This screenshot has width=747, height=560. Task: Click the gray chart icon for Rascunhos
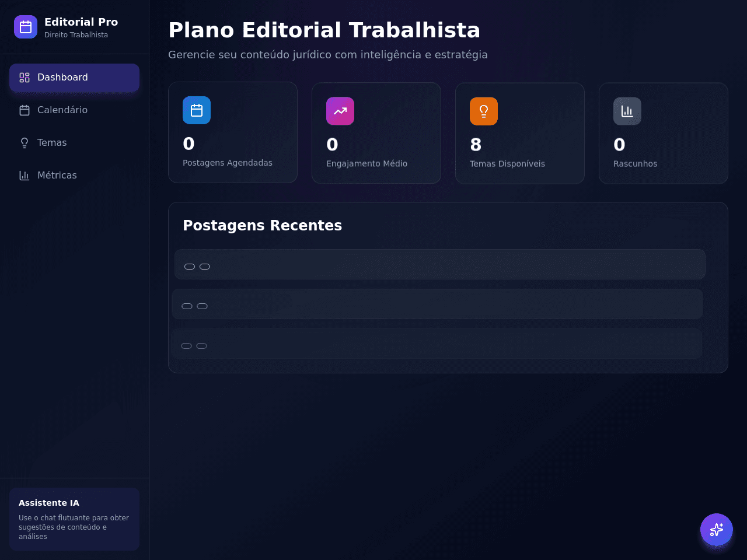627,111
